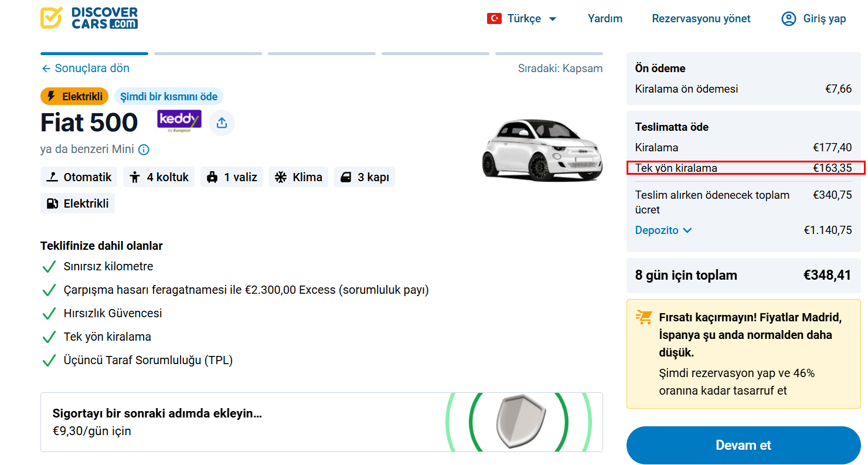Click the first progress step bar
The image size is (868, 465).
[94, 53]
